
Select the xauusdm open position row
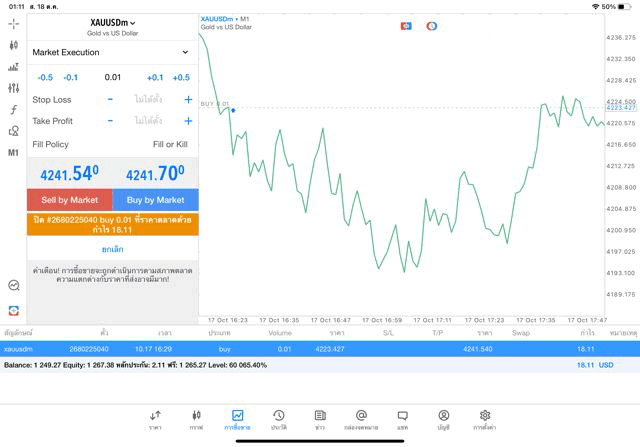(320, 349)
